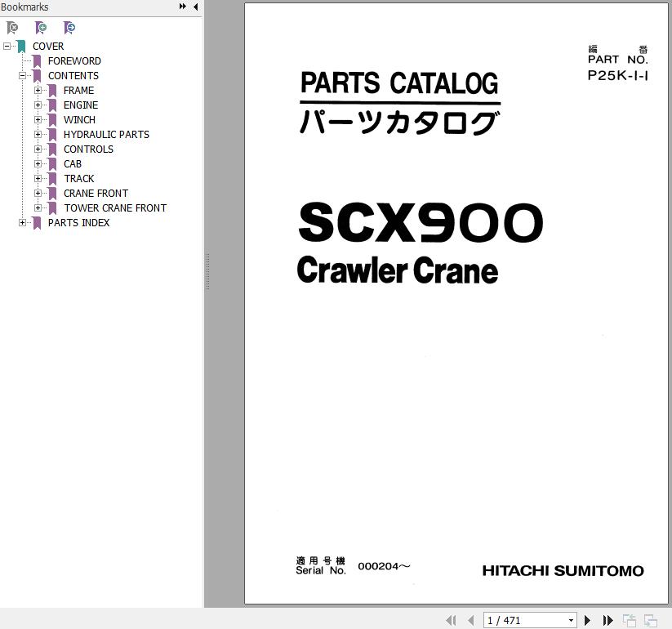Expand the CAB bookmark node
Screen dimensions: 672x629
(x=38, y=163)
